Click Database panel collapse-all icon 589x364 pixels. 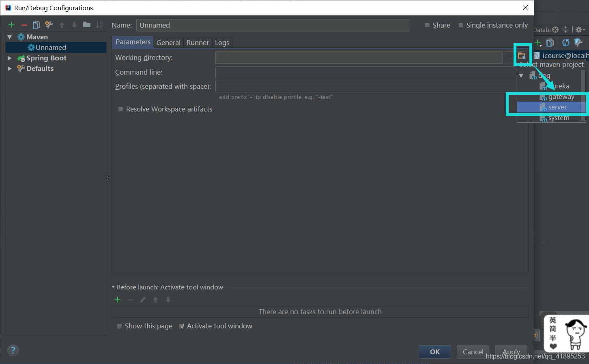(565, 30)
